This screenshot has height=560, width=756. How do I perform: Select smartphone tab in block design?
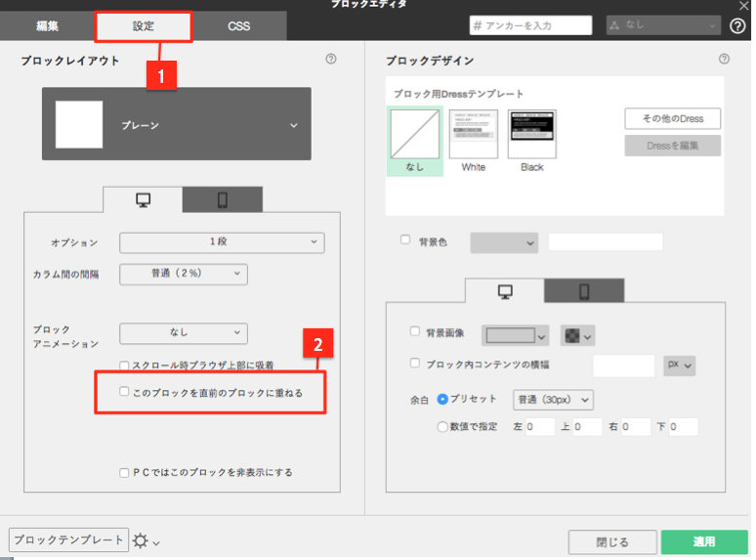(x=584, y=291)
